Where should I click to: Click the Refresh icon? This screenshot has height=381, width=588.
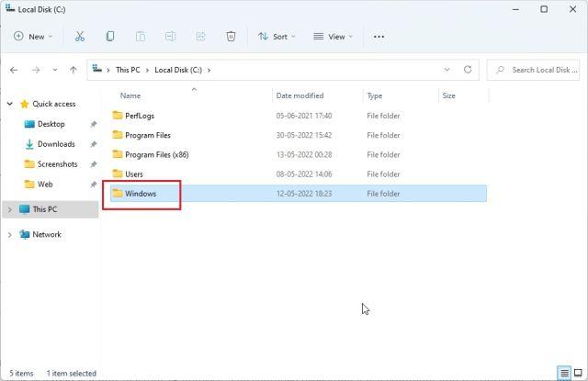coord(468,70)
